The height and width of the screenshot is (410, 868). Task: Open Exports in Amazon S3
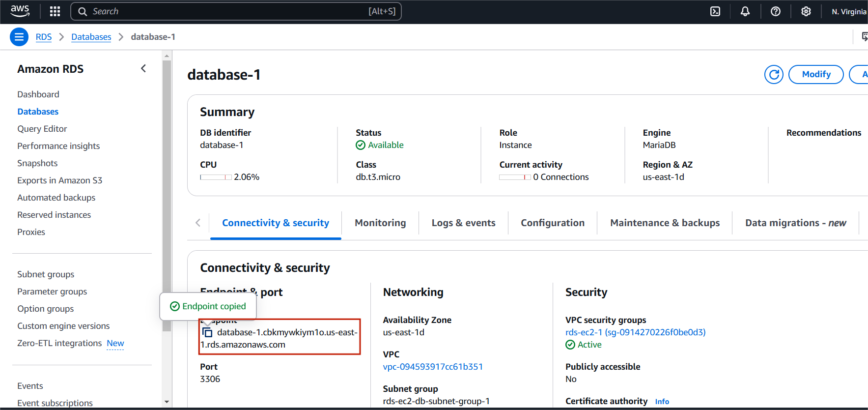click(x=60, y=180)
